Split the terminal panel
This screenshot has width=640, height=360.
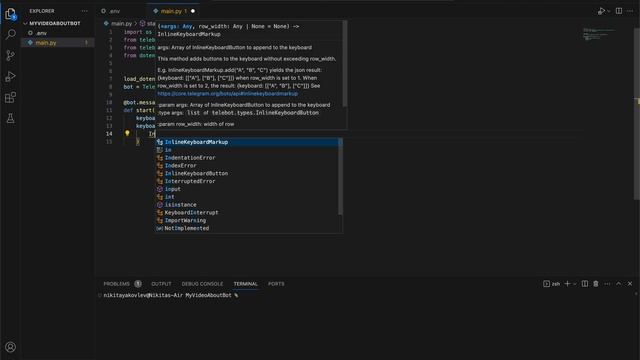584,284
